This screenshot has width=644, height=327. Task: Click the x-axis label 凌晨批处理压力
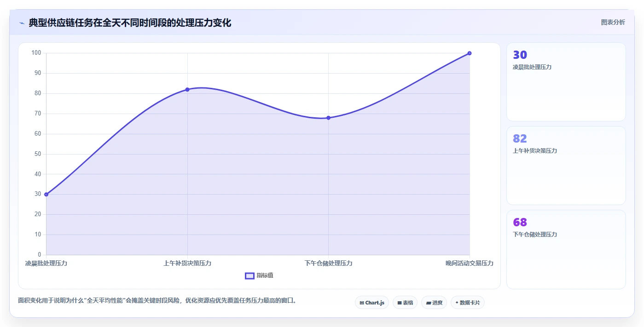46,263
